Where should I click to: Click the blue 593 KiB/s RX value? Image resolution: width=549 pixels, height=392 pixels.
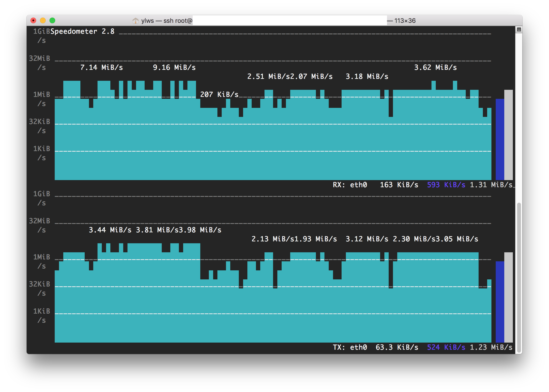[446, 185]
